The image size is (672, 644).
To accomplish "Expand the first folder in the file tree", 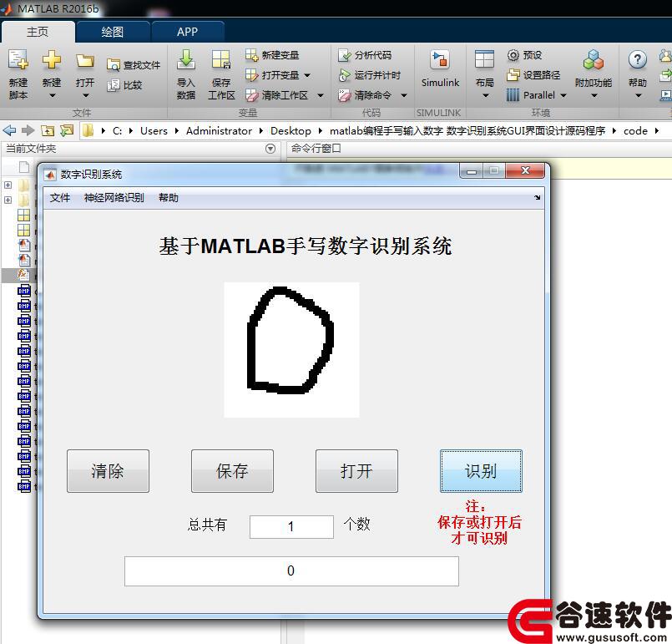I will point(8,185).
